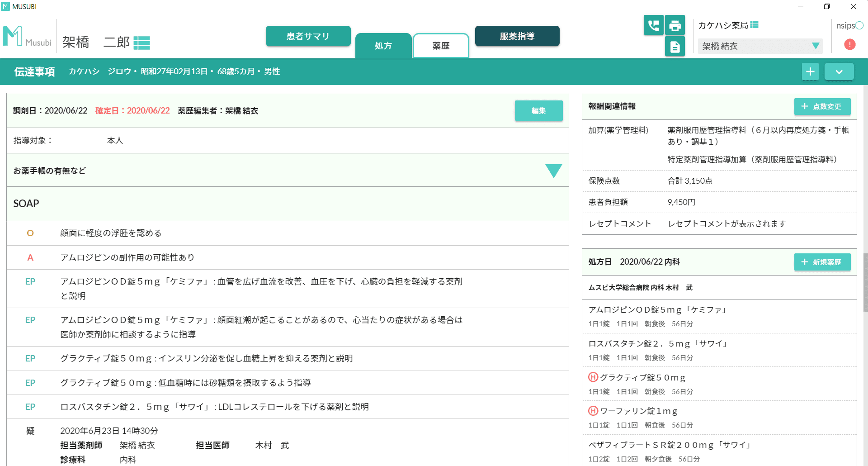Select EP row about インスリン分泌
Screen dimensions: 868x466
288,358
